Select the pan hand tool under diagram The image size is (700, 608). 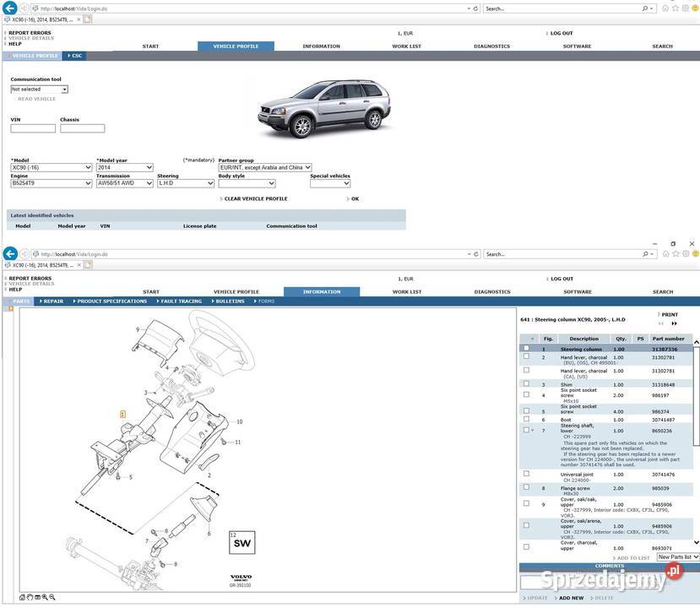[30, 597]
